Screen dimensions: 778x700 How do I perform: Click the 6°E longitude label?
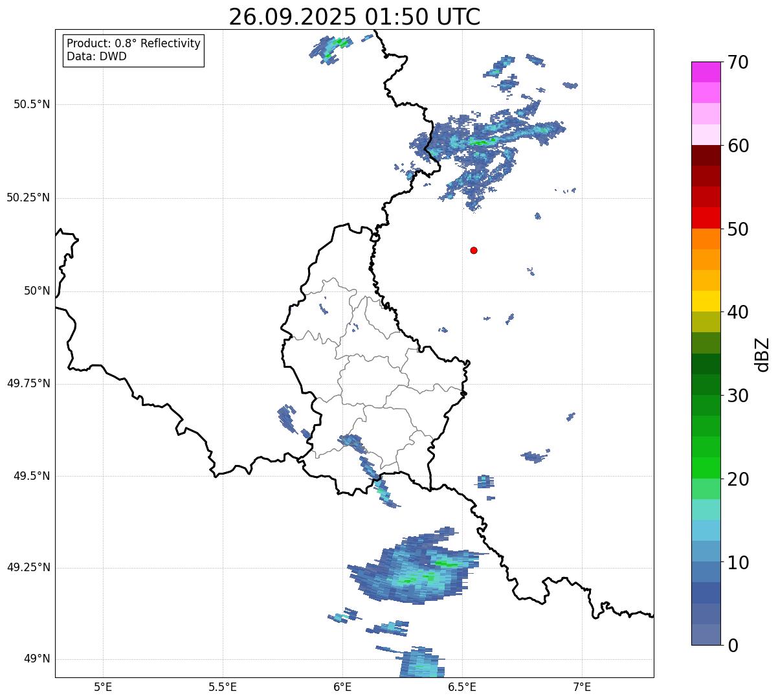point(342,686)
